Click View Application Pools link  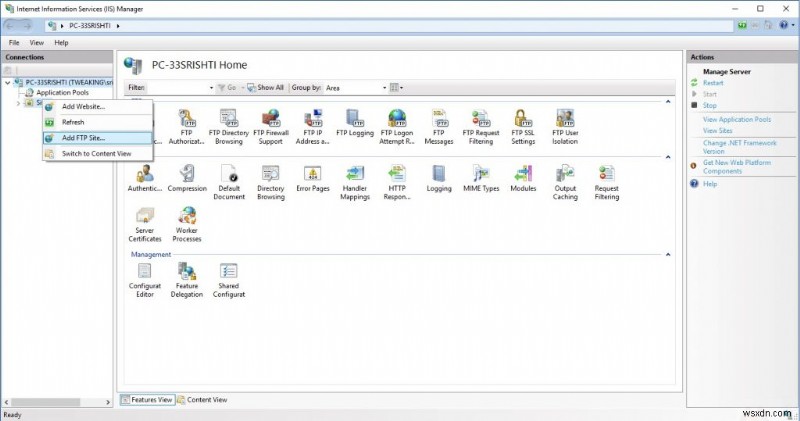737,119
